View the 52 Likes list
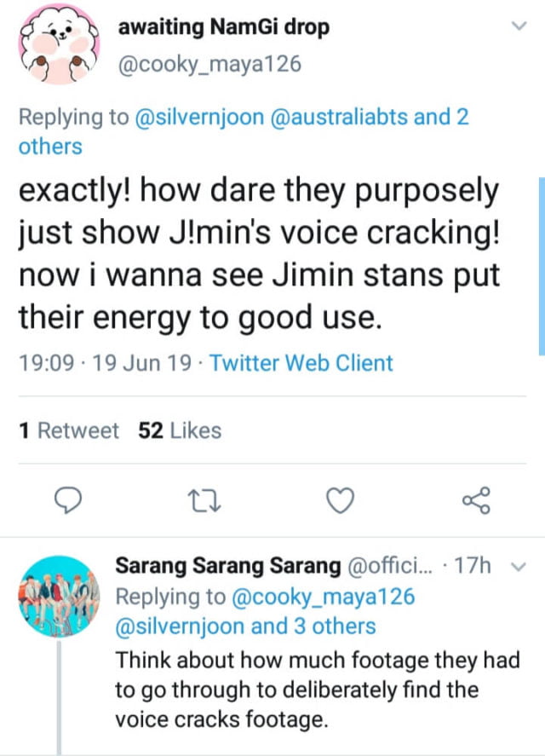 click(180, 430)
